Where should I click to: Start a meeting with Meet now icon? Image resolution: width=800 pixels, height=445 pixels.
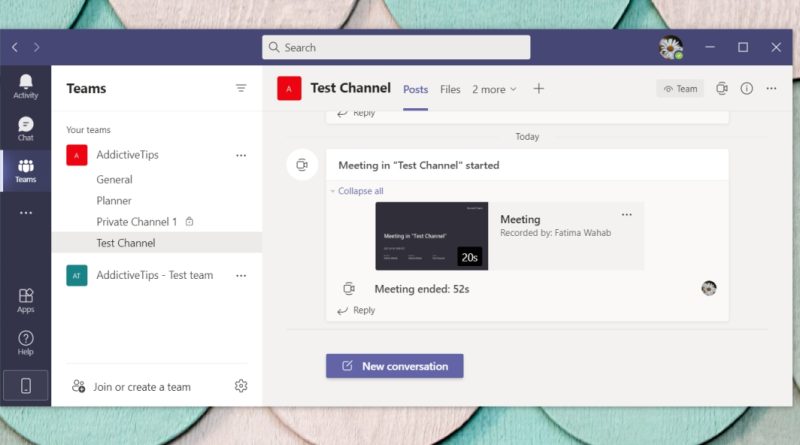click(721, 89)
